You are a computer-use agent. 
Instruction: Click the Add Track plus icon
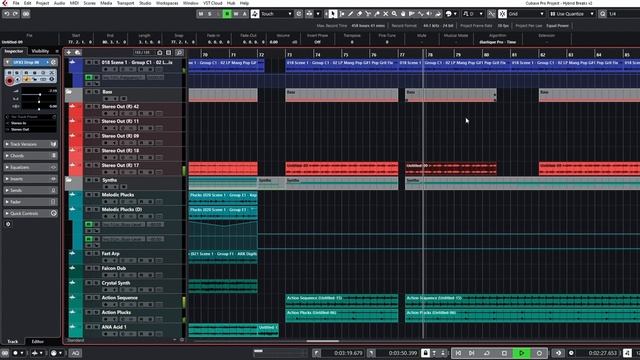click(x=69, y=53)
